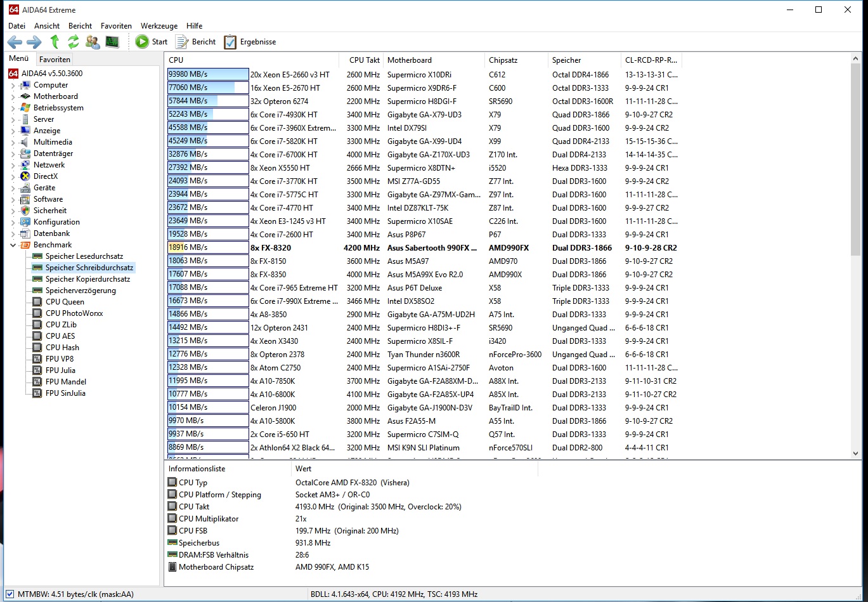The width and height of the screenshot is (868, 602).
Task: Click the Sicherheit shield icon
Action: (25, 211)
